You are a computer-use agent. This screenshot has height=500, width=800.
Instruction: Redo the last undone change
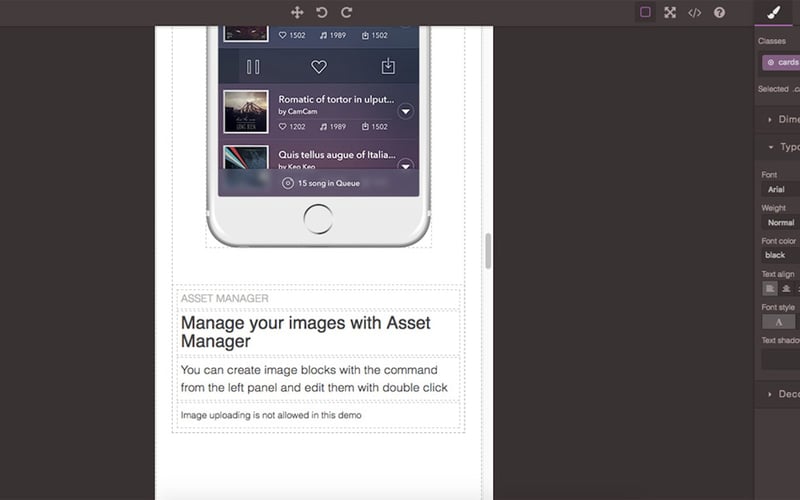[x=346, y=12]
